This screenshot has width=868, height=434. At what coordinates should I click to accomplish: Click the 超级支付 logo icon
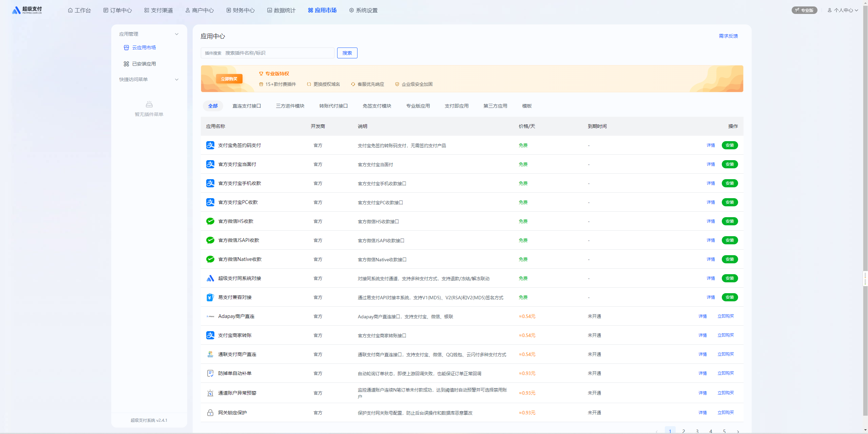[16, 10]
